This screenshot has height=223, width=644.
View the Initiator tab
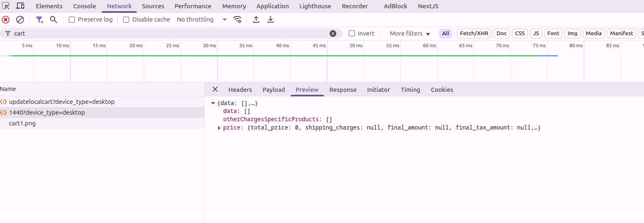[x=379, y=90]
